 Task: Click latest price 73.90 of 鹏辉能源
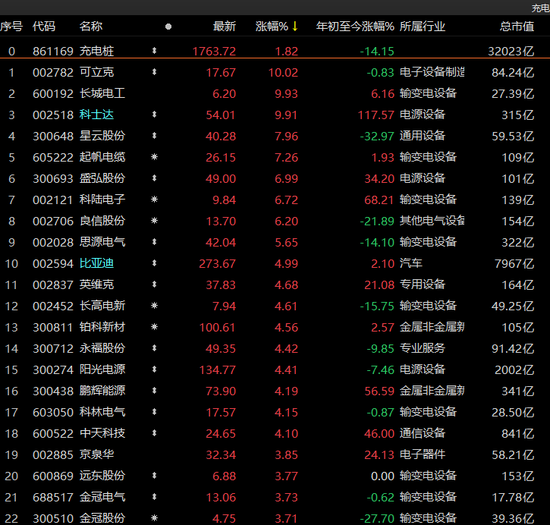click(x=221, y=391)
